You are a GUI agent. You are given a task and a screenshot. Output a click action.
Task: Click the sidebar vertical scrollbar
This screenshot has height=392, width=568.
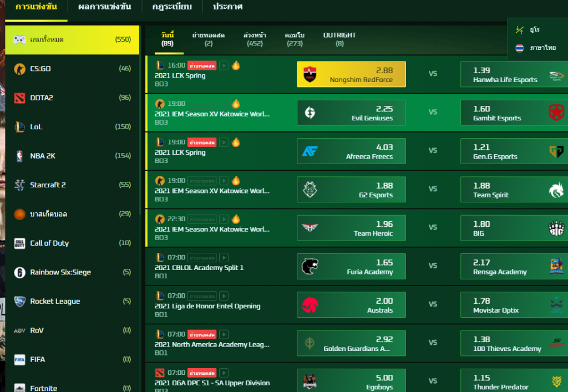(x=140, y=119)
